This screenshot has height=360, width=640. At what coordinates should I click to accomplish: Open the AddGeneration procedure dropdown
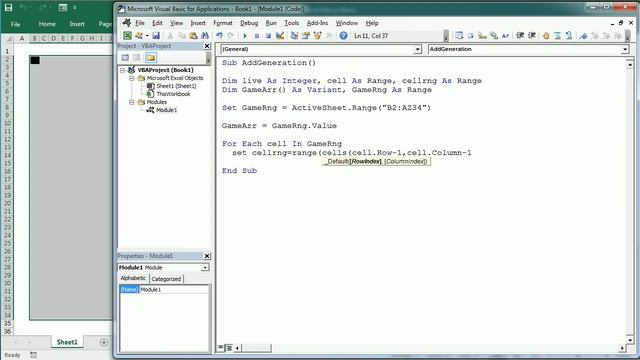625,49
